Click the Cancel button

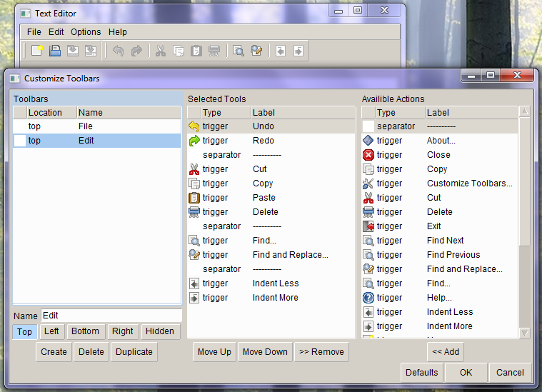point(510,373)
